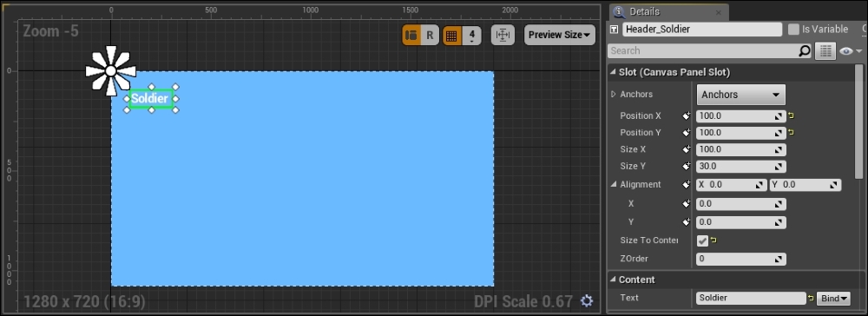Click the Alignment X sub-row keyframe icon
868x316 pixels.
[x=686, y=204]
